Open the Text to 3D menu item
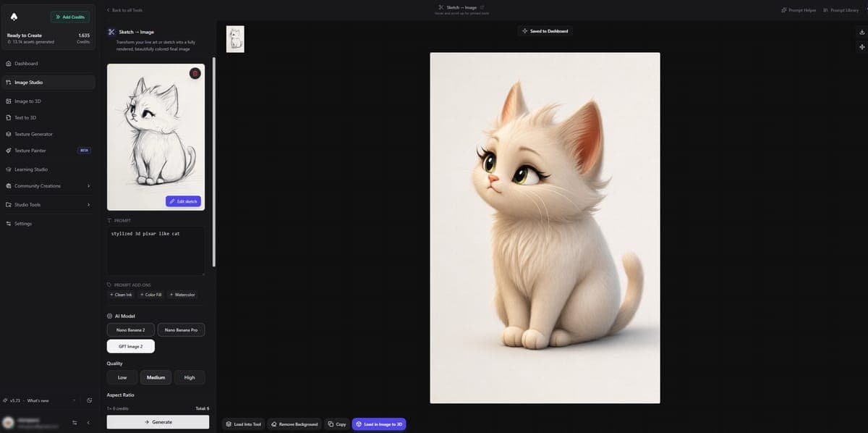Screen dimensions: 868x433 (x=48, y=117)
